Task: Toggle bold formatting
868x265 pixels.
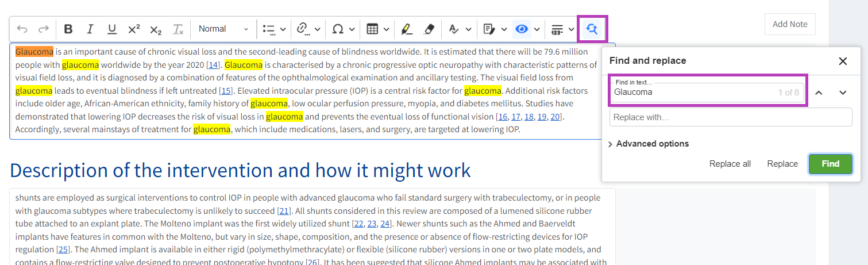Action: [x=68, y=29]
